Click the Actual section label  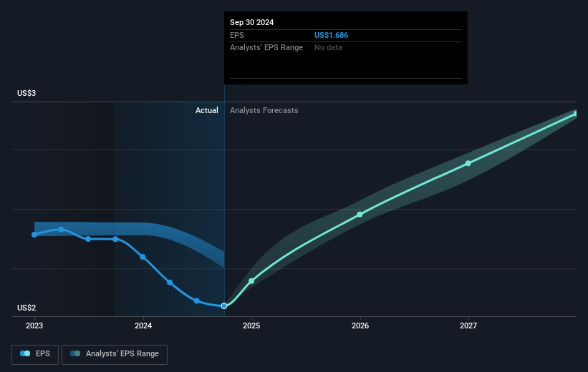pyautogui.click(x=207, y=110)
